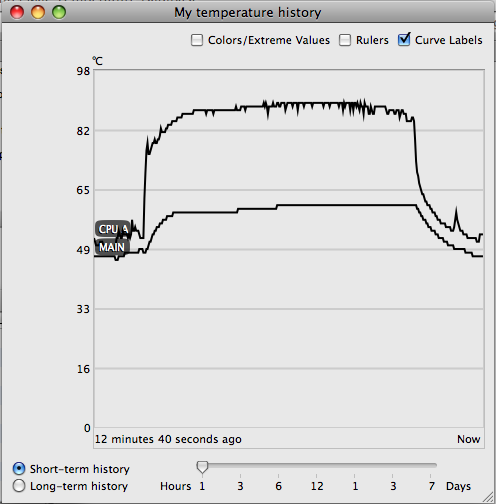
Task: Click the '7' days tick label
Action: coord(432,486)
